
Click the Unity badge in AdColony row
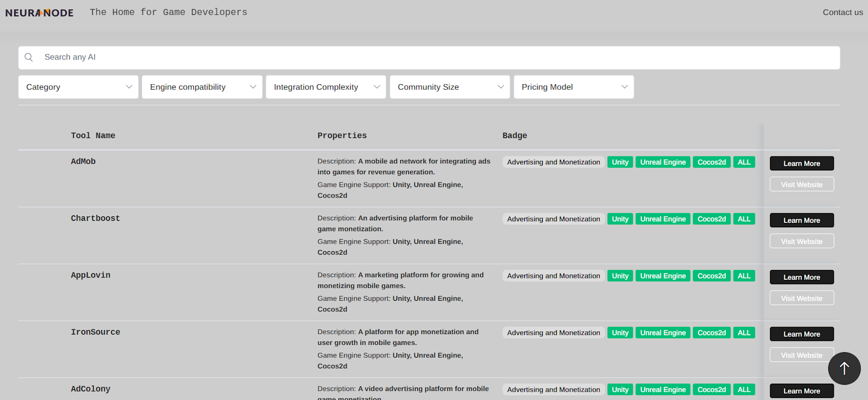tap(620, 390)
